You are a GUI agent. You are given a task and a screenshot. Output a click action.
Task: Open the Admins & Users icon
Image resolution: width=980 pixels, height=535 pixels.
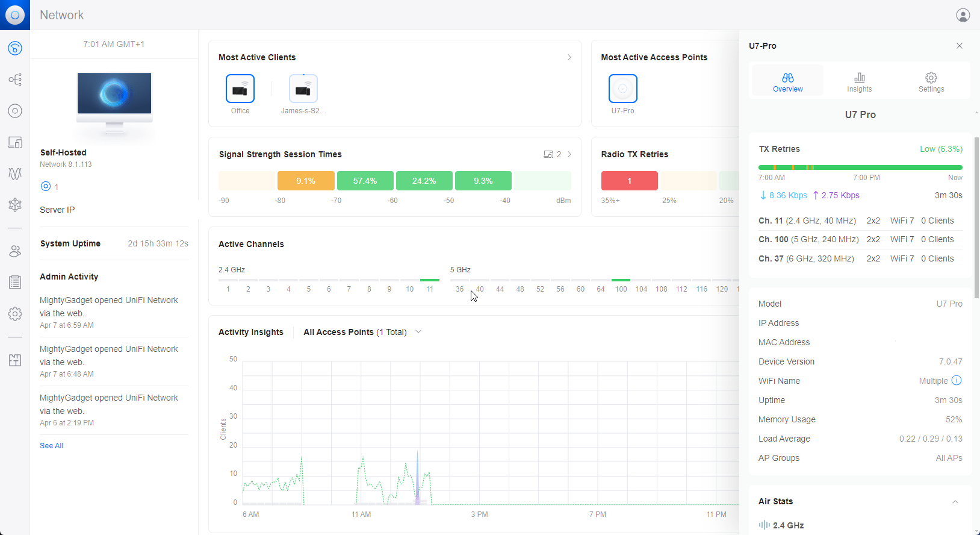click(15, 251)
